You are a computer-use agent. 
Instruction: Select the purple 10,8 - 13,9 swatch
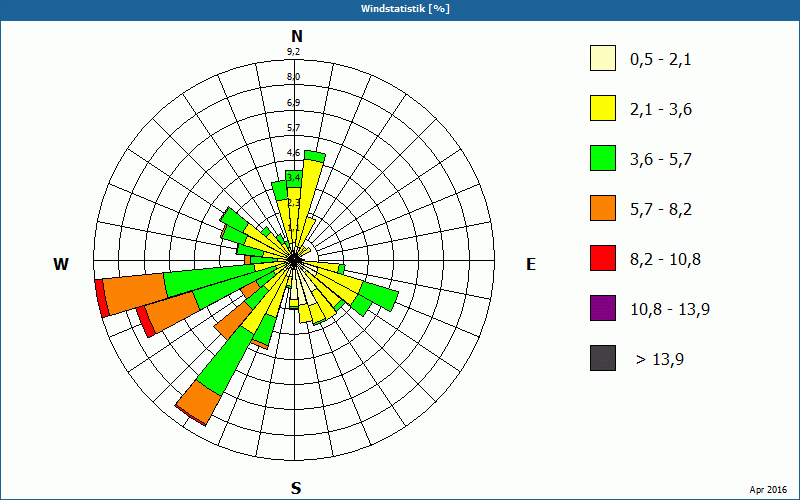603,308
